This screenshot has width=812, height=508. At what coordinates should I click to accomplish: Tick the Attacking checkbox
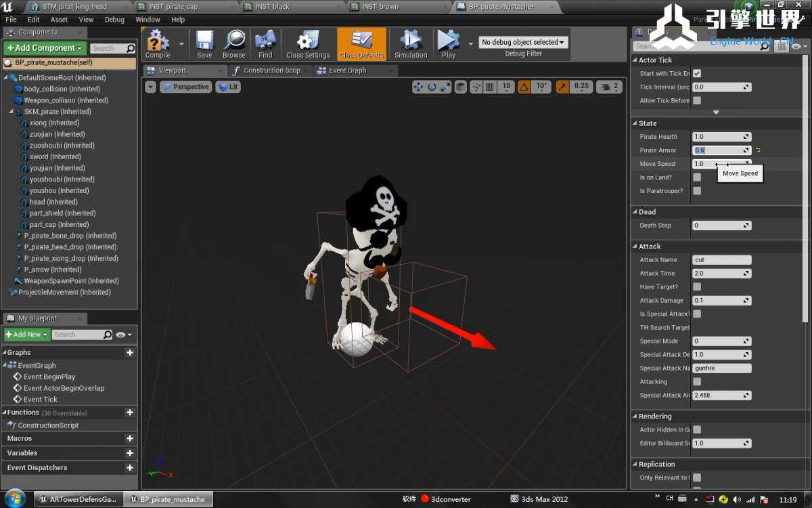pyautogui.click(x=697, y=382)
